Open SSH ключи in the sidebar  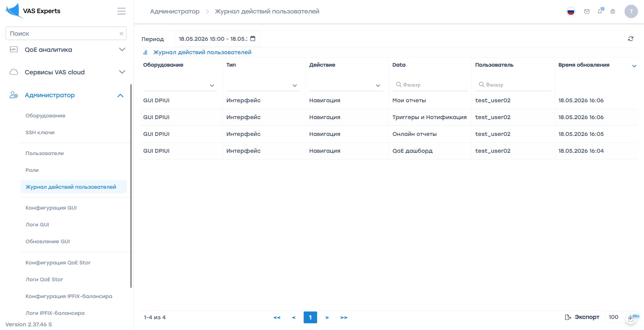pyautogui.click(x=40, y=132)
